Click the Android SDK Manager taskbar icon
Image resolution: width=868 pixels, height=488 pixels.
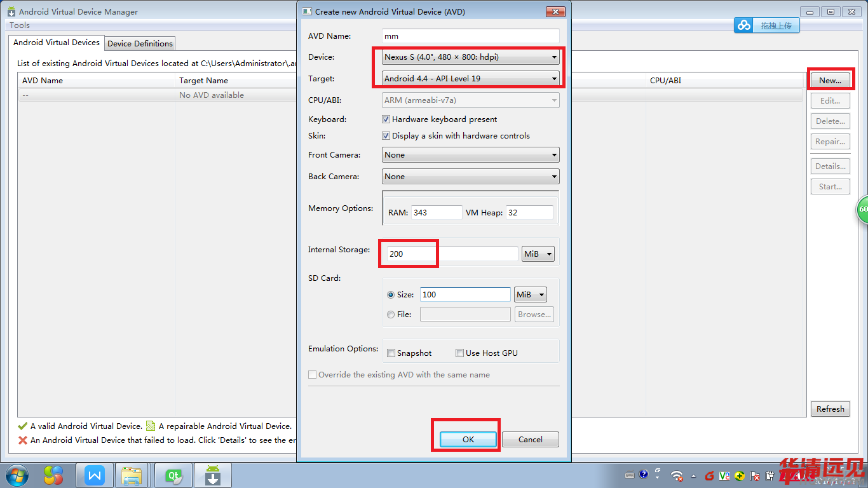[212, 475]
